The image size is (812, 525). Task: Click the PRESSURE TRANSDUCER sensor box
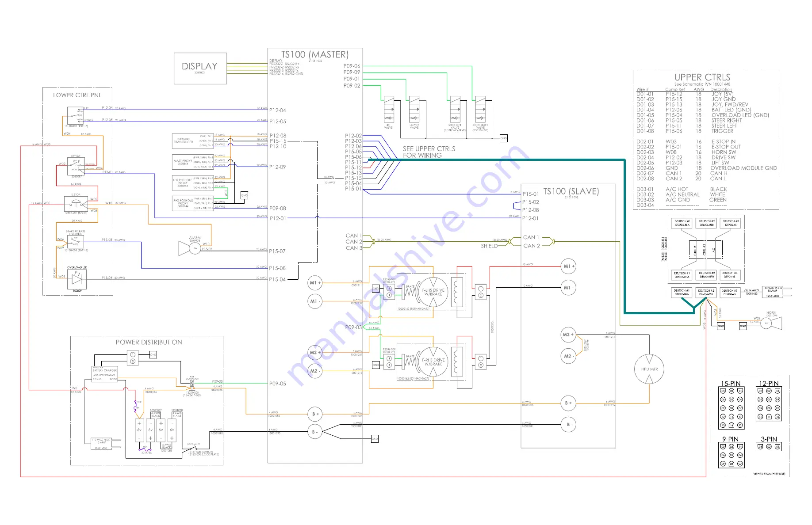click(x=193, y=141)
